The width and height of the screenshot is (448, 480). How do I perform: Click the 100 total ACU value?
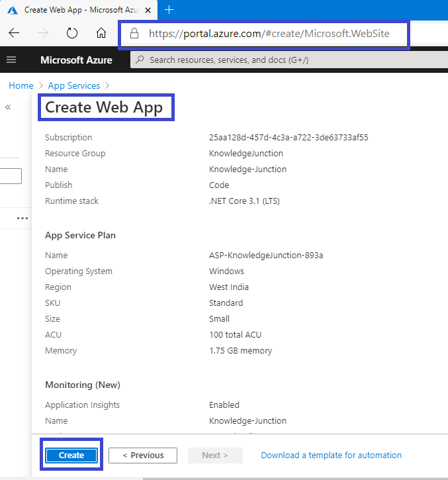pyautogui.click(x=235, y=335)
